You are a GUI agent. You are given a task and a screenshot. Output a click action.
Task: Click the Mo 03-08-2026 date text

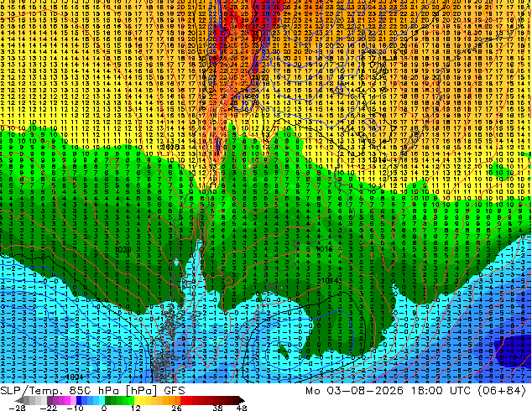(x=355, y=391)
